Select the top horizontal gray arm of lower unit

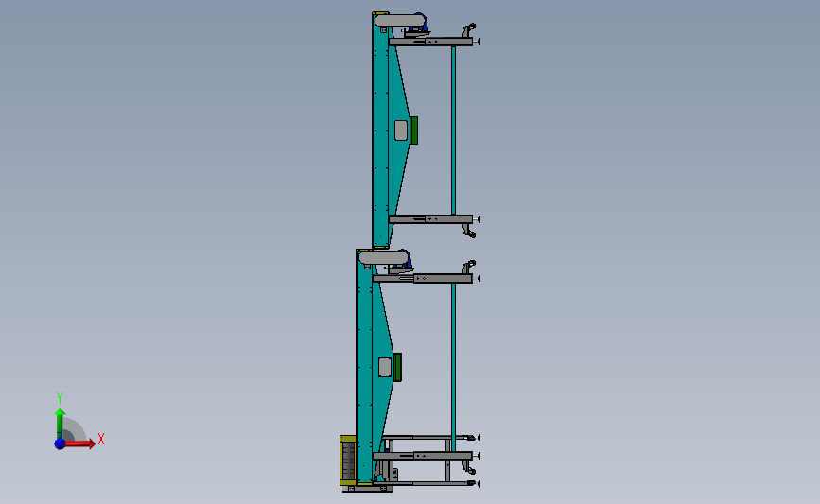point(423,279)
